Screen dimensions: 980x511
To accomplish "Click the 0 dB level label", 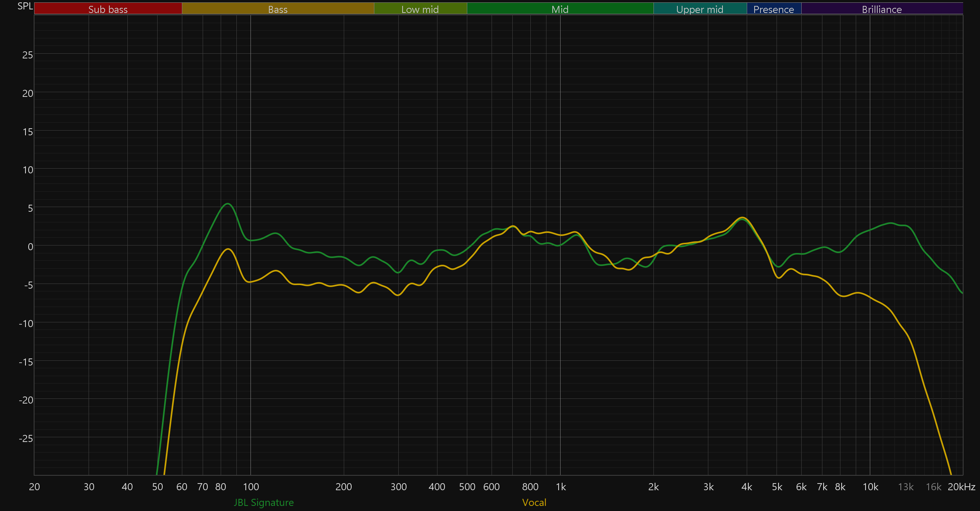I will tap(30, 247).
